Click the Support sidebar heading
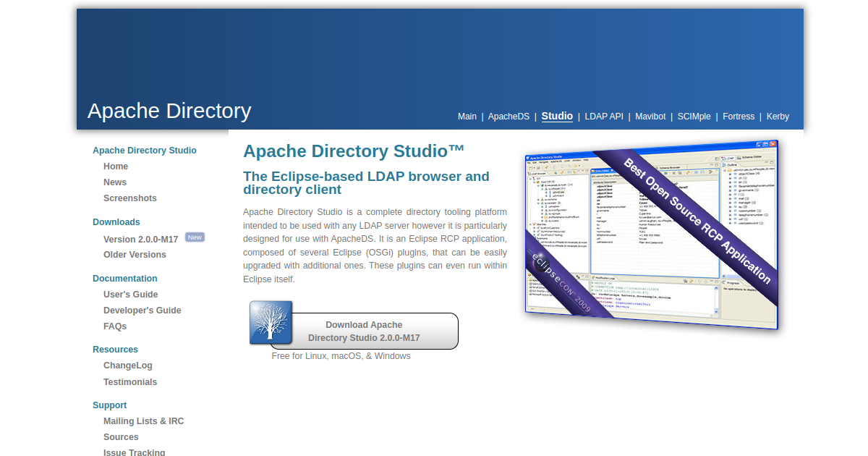 point(110,405)
